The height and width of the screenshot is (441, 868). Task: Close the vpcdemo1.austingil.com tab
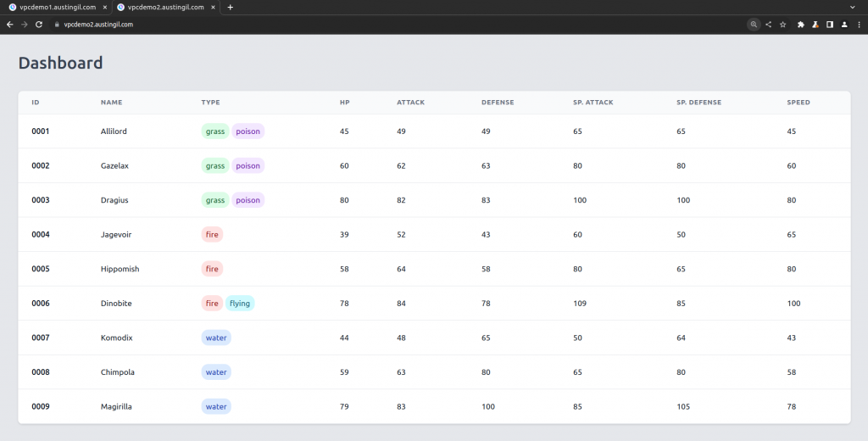[x=104, y=7]
